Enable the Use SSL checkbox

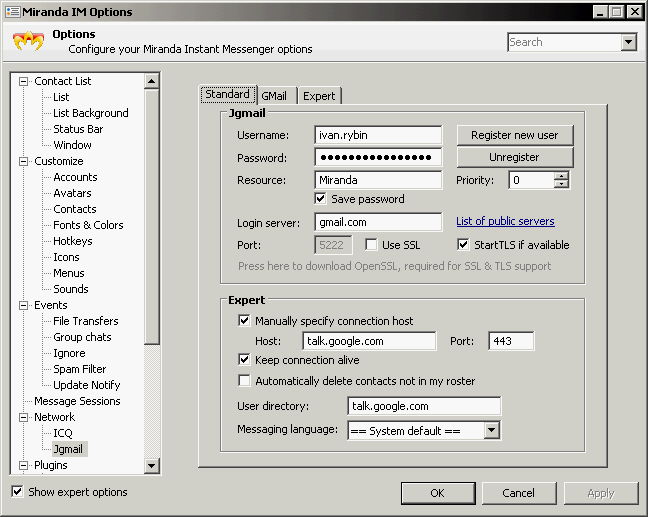371,245
